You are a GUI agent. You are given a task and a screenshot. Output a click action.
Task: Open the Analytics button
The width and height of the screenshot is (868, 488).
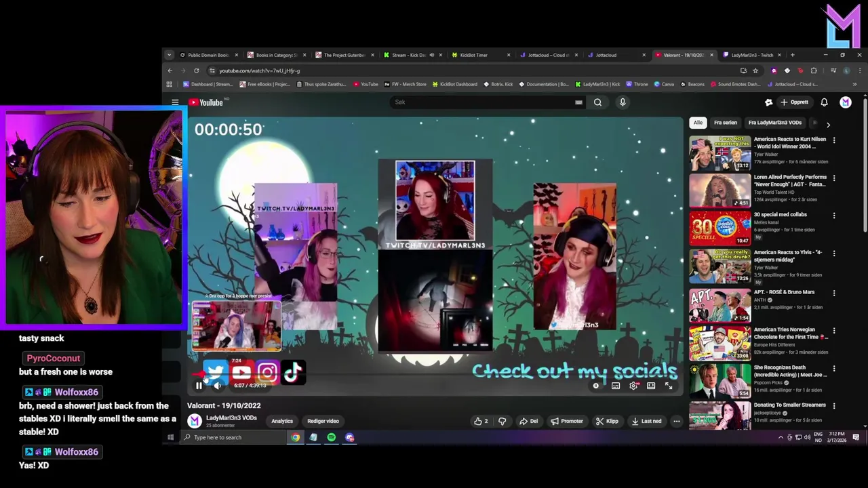(x=282, y=421)
